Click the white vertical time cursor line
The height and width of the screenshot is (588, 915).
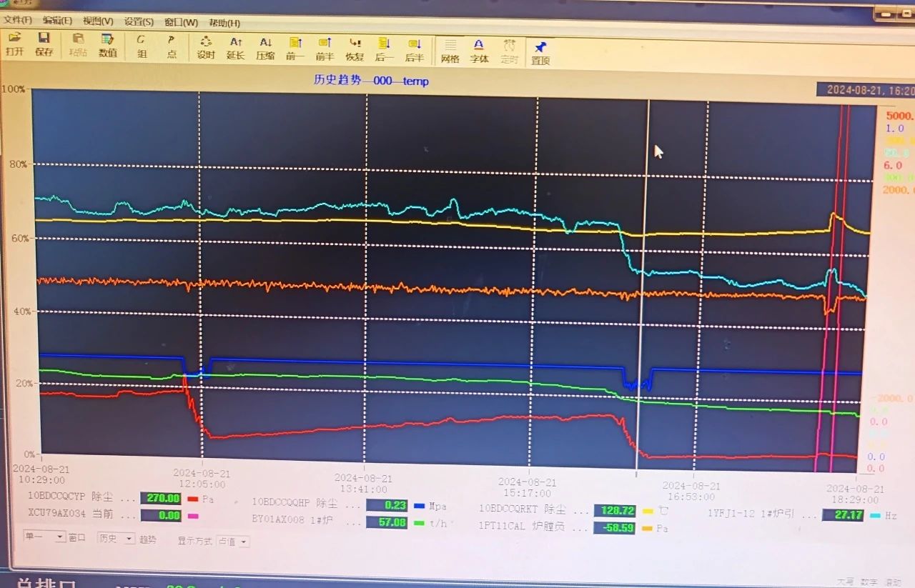[643, 286]
